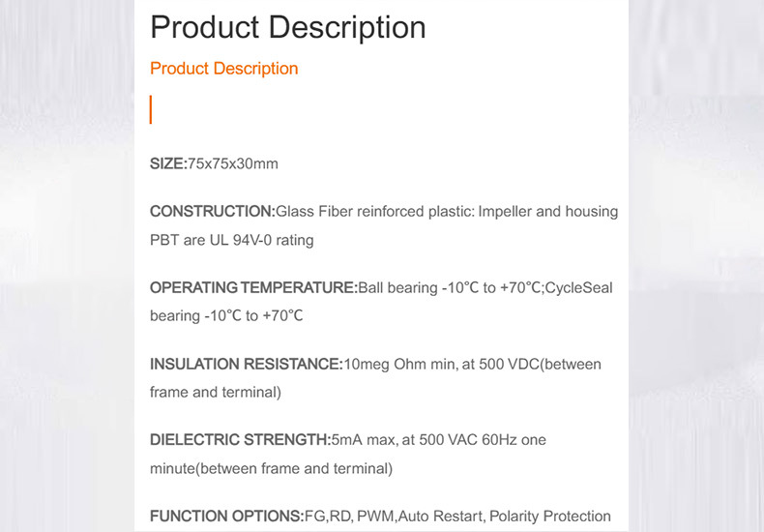Click the Polarity Protection text
The height and width of the screenshot is (532, 764).
click(550, 517)
